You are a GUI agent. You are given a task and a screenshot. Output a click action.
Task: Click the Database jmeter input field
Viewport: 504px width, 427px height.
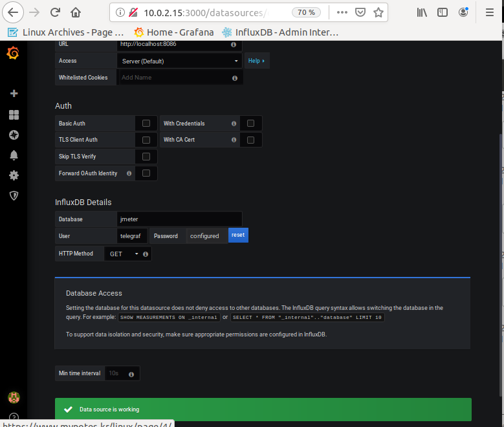179,219
